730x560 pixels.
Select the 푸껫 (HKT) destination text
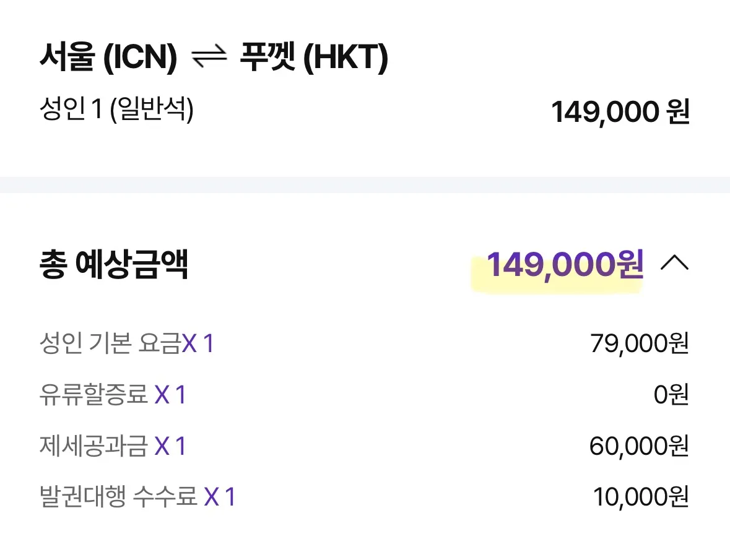click(313, 58)
